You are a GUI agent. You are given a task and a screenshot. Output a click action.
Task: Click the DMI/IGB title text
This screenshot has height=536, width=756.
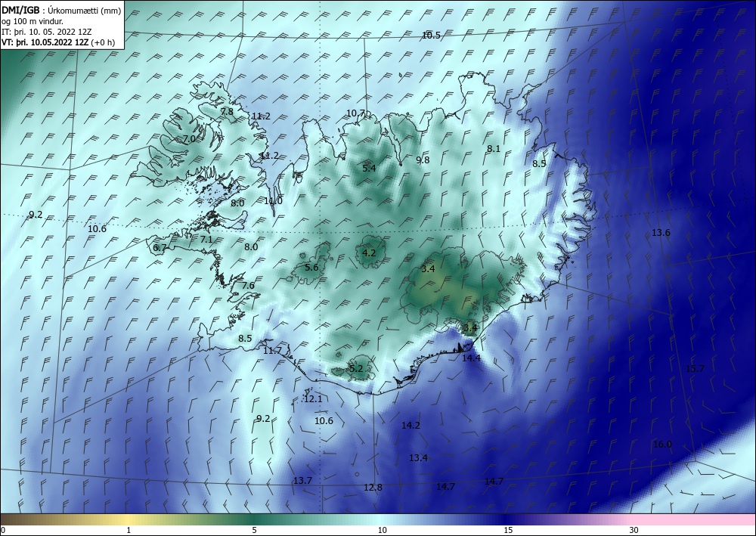point(20,11)
